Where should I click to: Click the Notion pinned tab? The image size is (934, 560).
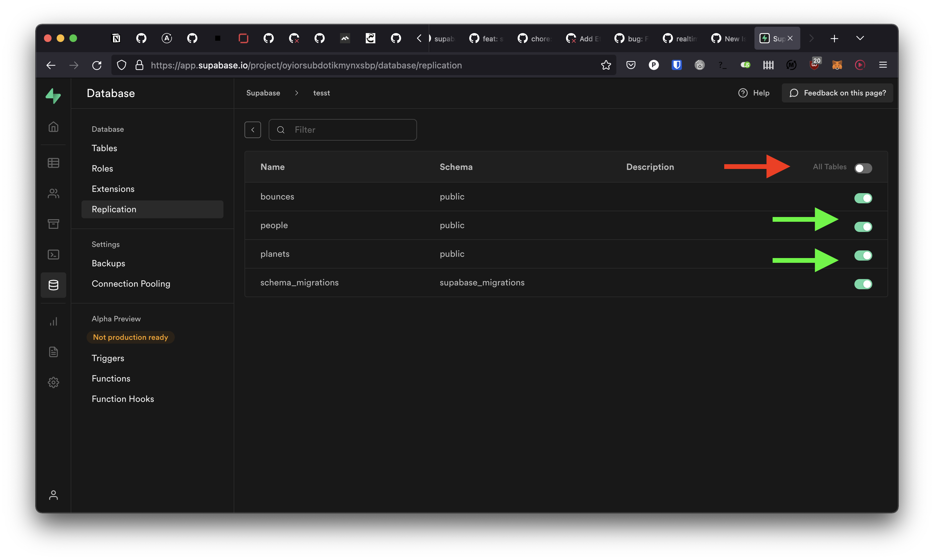tap(116, 38)
